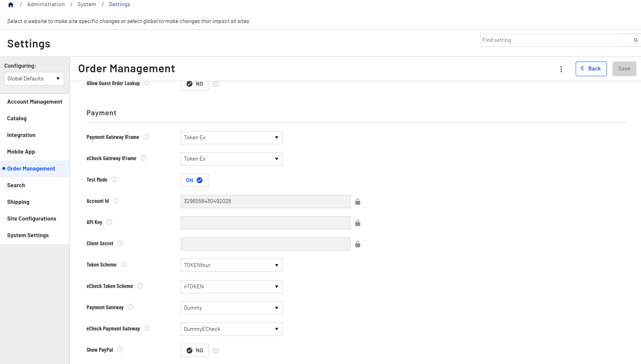Viewport: 641px width, 364px height.
Task: Click help icon next to Allow Guest Order Lookup
Action: click(147, 83)
